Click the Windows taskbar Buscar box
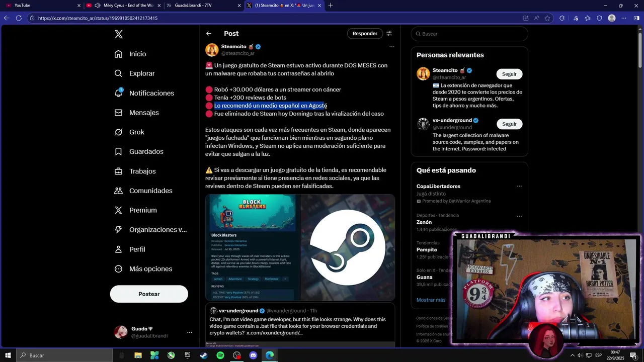Image resolution: width=644 pixels, height=362 pixels. (64, 355)
